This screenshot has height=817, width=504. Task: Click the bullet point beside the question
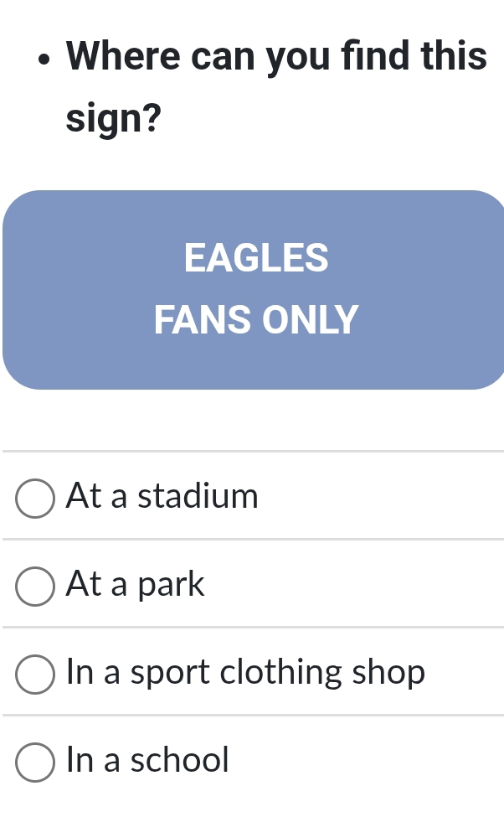point(44,59)
